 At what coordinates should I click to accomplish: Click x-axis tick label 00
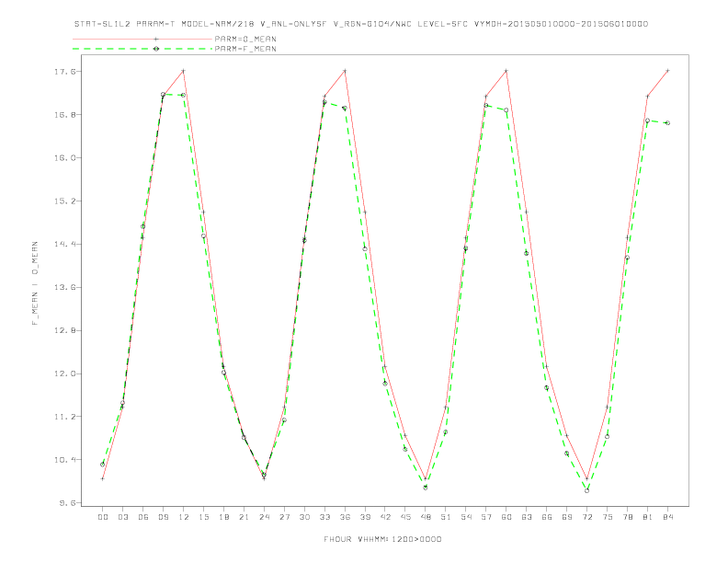tap(103, 517)
